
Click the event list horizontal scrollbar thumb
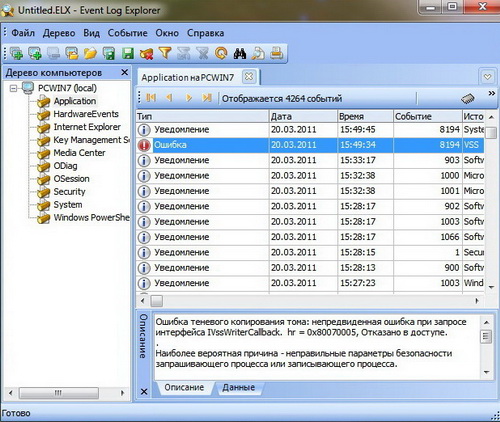coord(156,301)
